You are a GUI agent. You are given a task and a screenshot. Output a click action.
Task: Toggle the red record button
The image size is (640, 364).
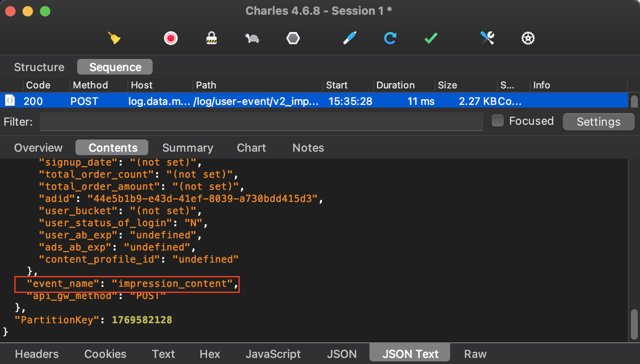(171, 38)
